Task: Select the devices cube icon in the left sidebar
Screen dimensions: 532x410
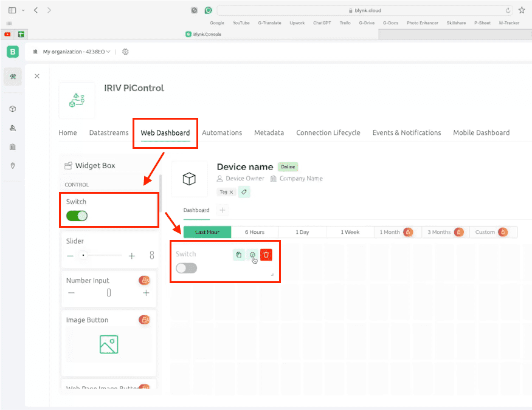Action: point(13,109)
